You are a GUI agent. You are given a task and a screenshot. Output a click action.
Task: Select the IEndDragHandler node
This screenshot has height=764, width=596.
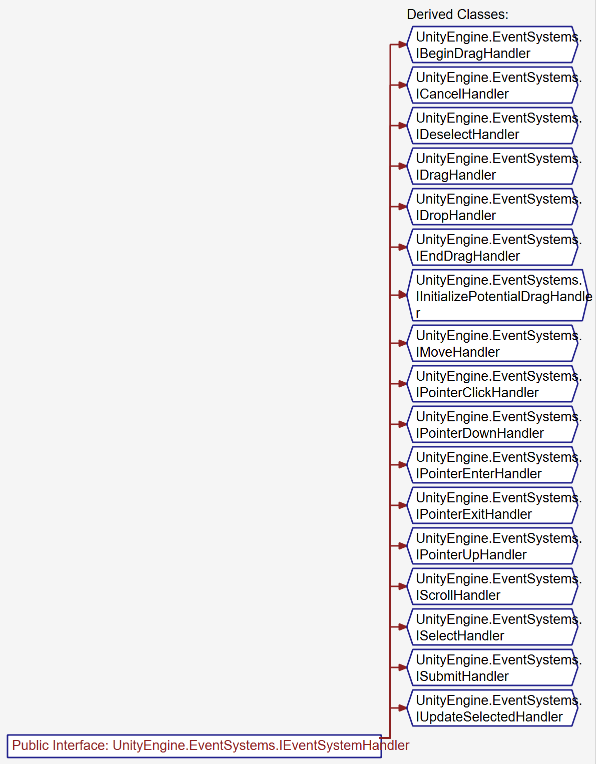pos(493,247)
